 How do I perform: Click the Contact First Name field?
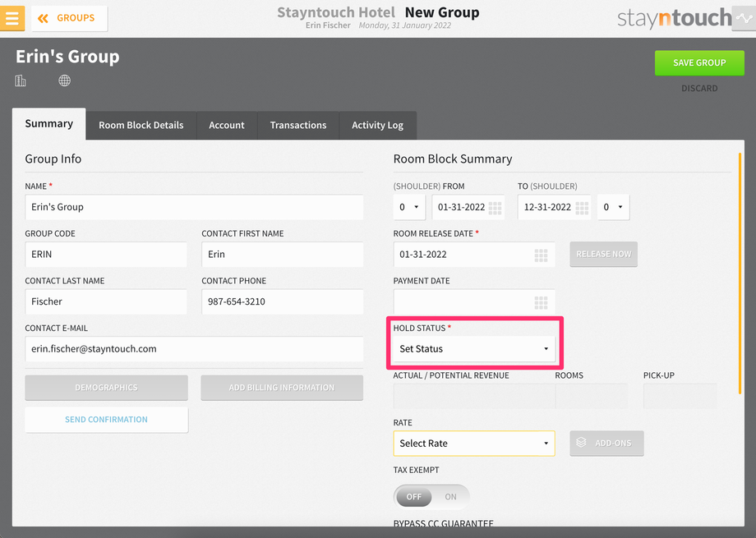pos(282,255)
